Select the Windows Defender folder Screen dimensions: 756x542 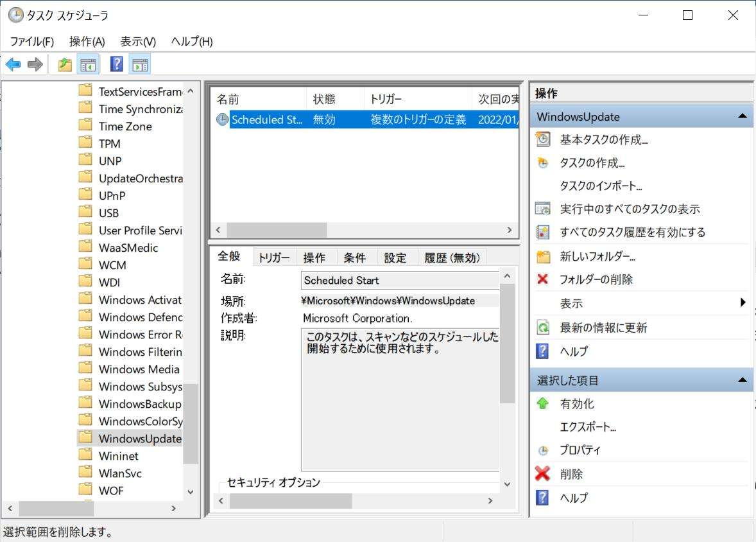(x=141, y=317)
